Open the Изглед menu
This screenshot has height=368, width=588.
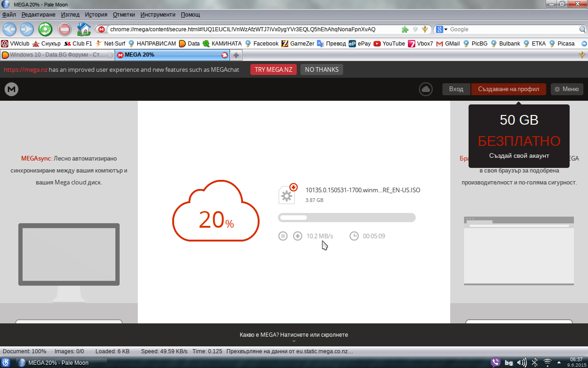tap(70, 15)
